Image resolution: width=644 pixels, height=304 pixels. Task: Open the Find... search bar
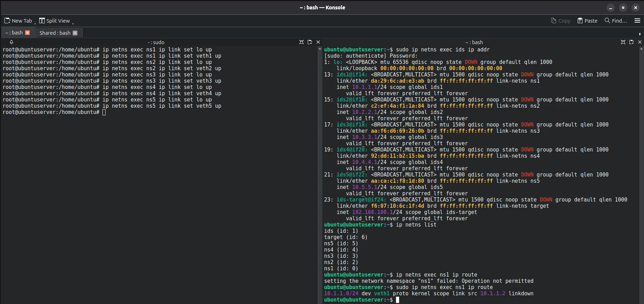(616, 21)
